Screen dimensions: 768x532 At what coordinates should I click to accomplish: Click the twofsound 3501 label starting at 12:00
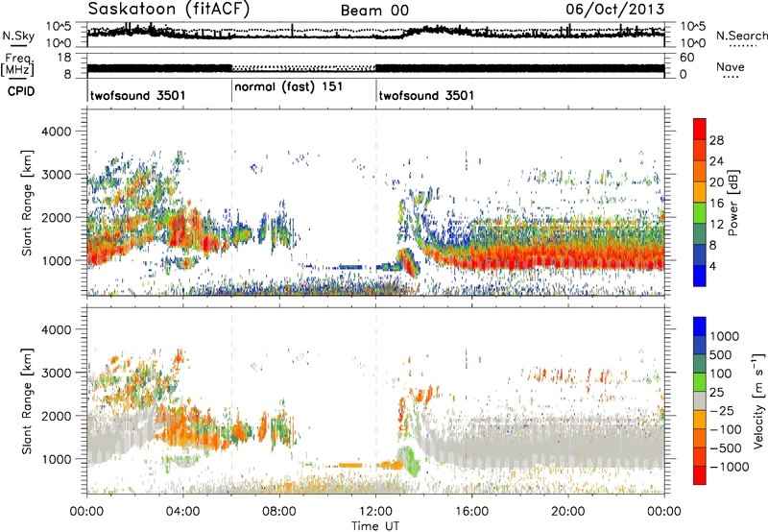point(426,95)
